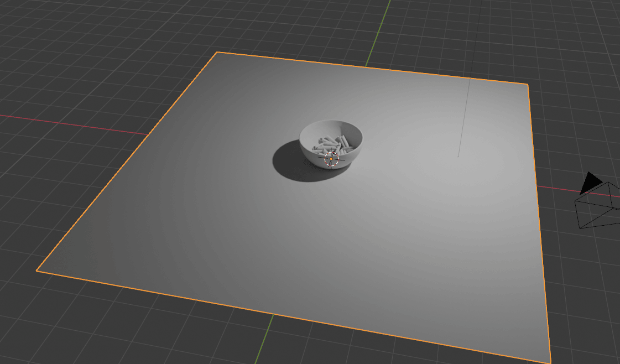Click the plane's far-left top corner

point(217,53)
